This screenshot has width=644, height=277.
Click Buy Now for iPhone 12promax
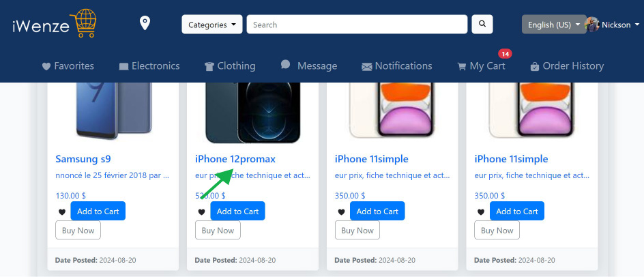point(218,230)
